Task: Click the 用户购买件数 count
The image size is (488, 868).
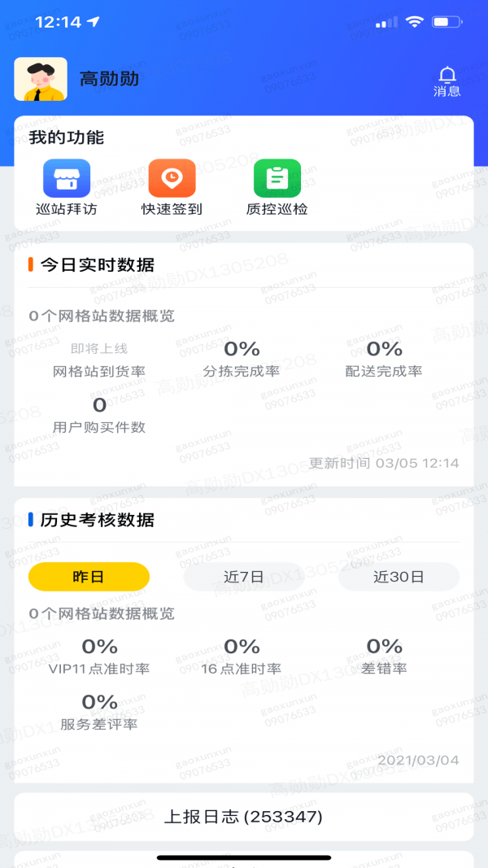Action: point(98,411)
